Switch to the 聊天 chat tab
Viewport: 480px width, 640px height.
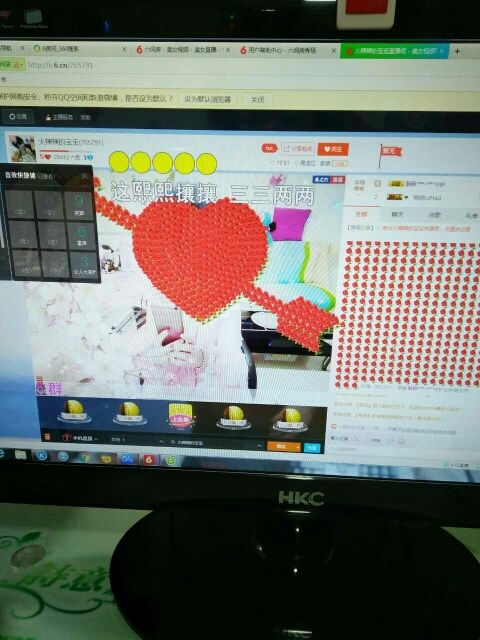coord(398,215)
